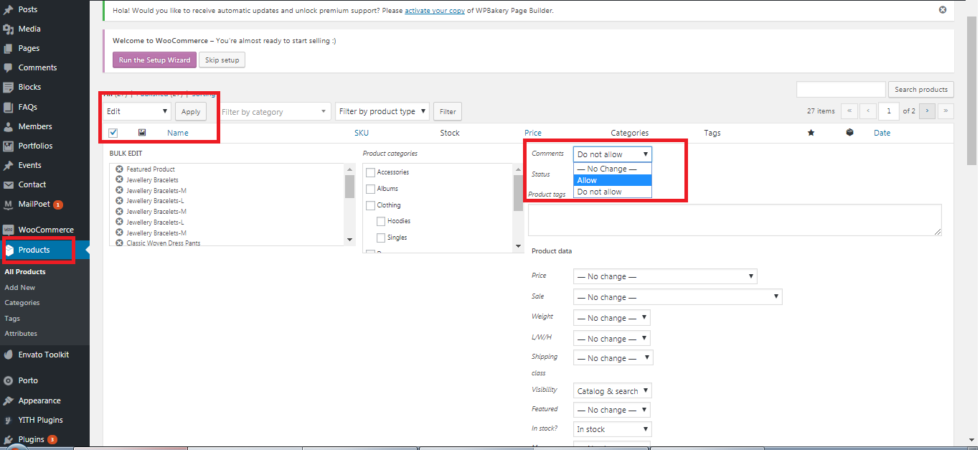Viewport: 980px width, 450px height.
Task: Click into the product search text field
Action: click(841, 90)
